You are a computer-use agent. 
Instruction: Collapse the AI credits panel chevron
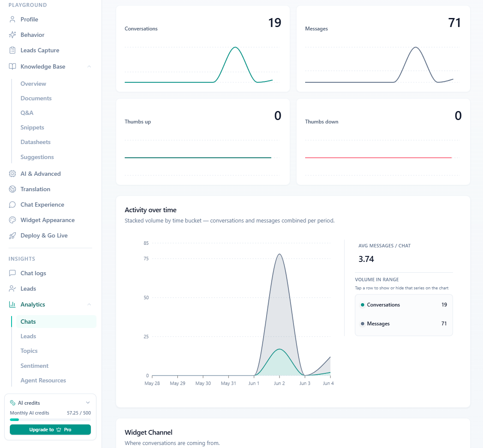tap(88, 403)
